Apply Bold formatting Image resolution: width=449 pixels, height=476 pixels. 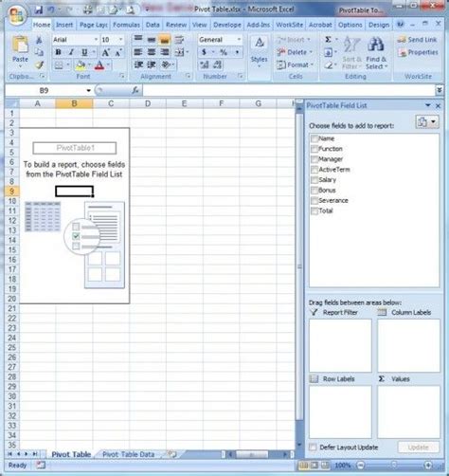click(x=58, y=52)
